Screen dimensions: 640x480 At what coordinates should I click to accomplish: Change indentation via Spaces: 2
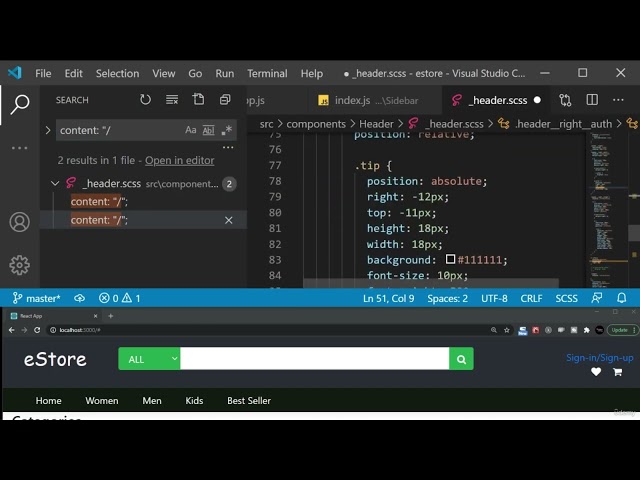tap(447, 298)
